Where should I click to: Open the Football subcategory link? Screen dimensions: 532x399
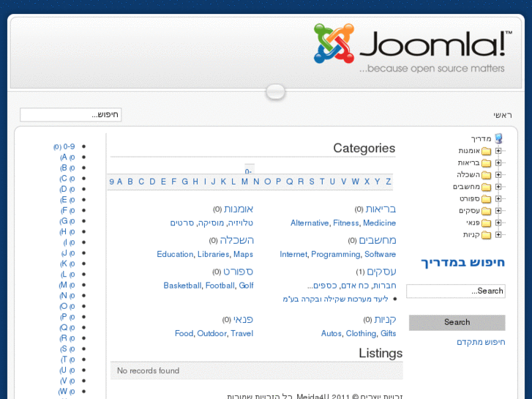pos(220,286)
